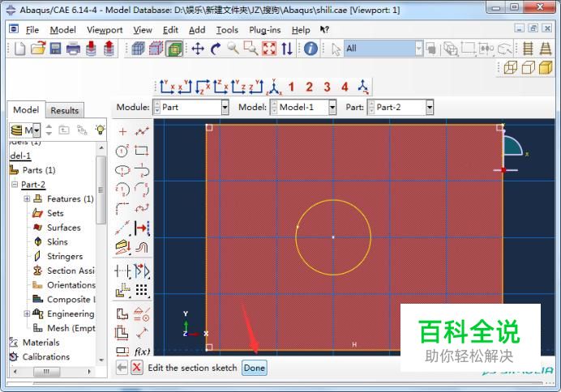Select Materials in the model tree
561x392 pixels.
[x=41, y=343]
